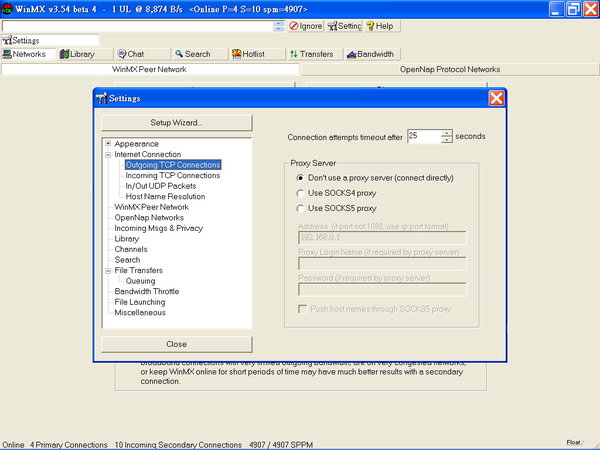Collapse the File Transfers tree node
600x450 pixels.
coord(108,271)
